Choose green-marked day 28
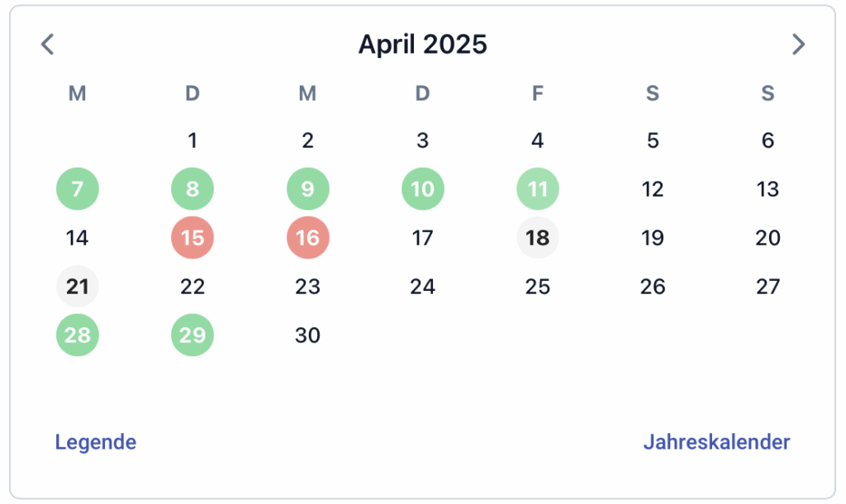Screen dimensions: 846x504 [x=78, y=335]
